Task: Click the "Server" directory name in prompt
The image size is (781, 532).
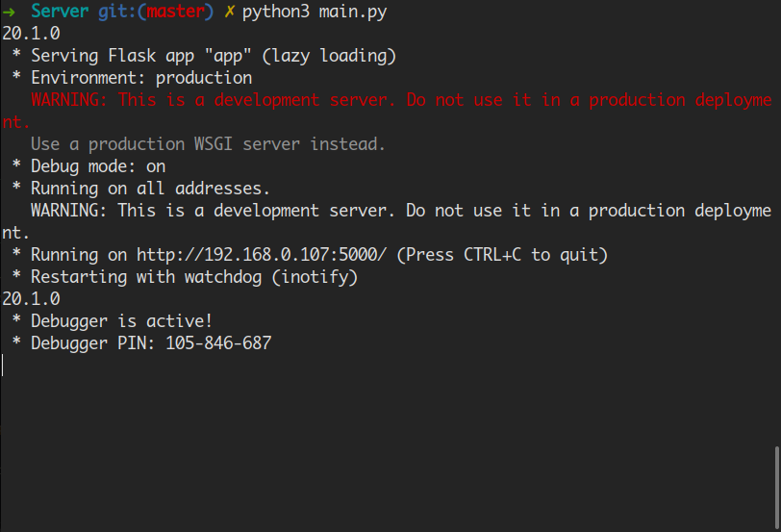Action: (x=60, y=12)
